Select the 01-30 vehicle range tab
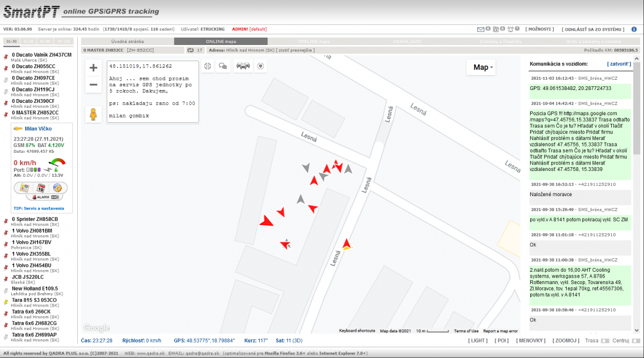This screenshot has height=358, width=644. [x=11, y=41]
